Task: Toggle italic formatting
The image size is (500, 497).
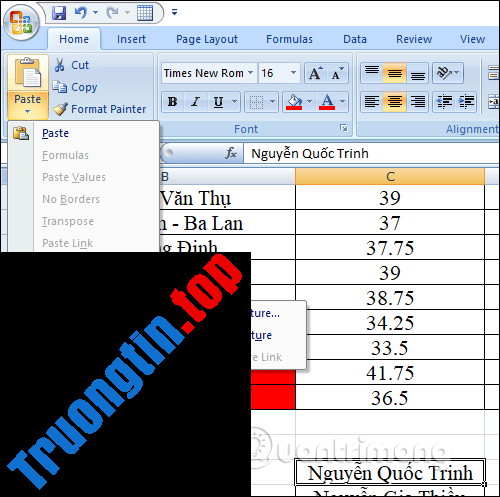Action: [195, 102]
